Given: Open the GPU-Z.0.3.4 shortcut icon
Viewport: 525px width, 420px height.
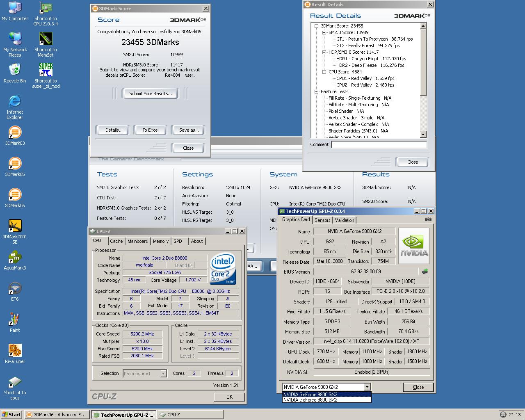Looking at the screenshot, I should 46,14.
